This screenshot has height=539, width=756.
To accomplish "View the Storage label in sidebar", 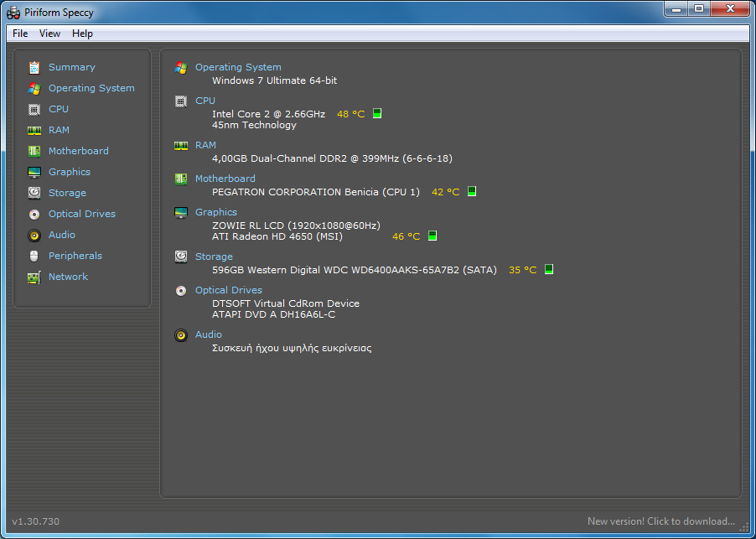I will [68, 193].
